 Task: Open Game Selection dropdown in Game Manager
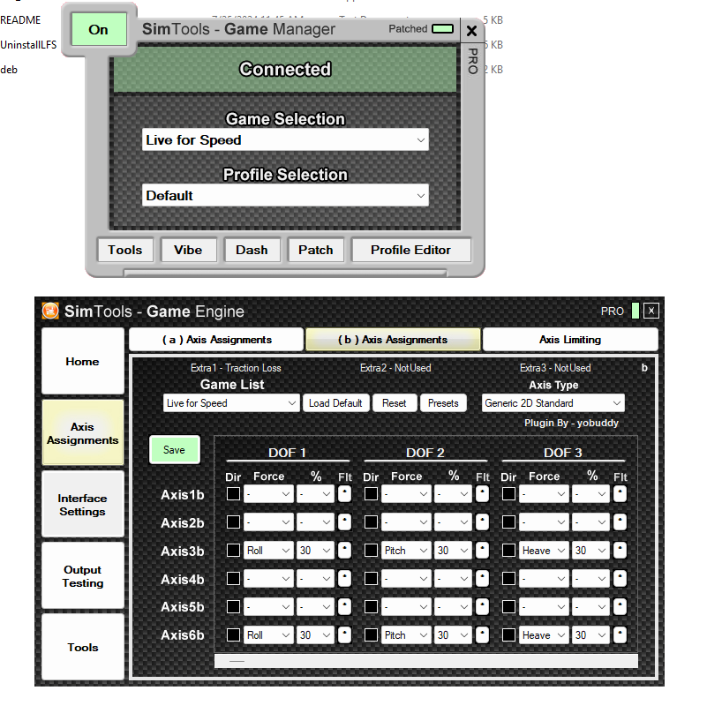[x=285, y=139]
